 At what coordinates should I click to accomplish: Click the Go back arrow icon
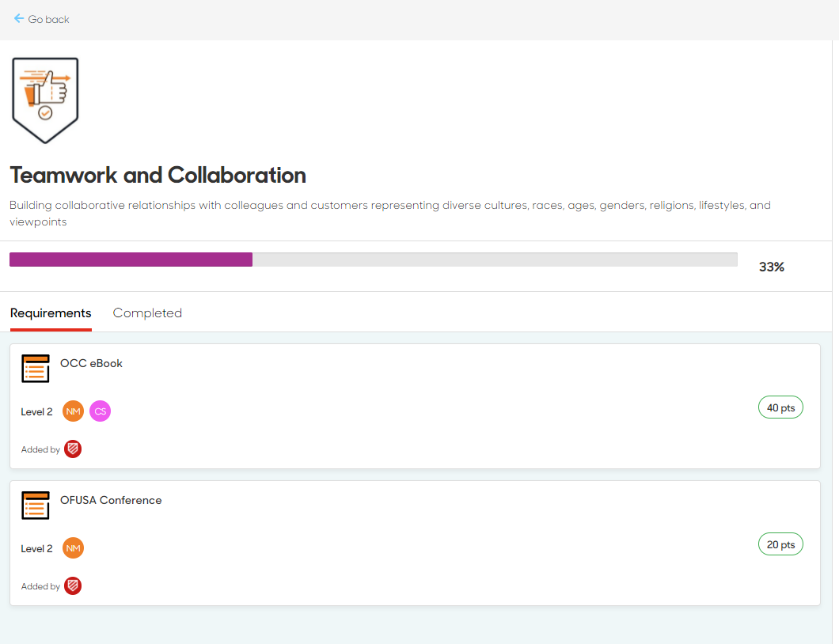click(x=19, y=19)
